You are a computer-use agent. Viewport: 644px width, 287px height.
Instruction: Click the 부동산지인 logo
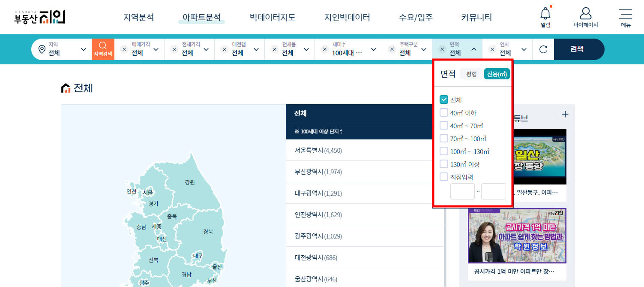point(39,17)
